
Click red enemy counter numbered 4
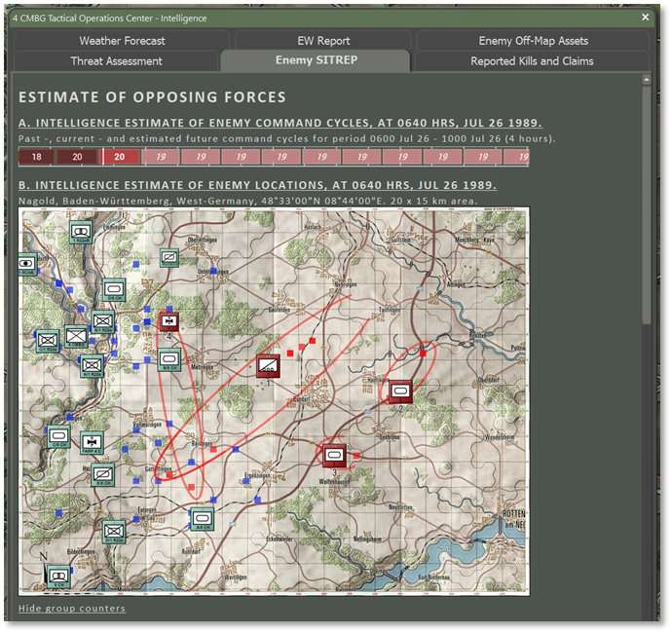point(169,320)
